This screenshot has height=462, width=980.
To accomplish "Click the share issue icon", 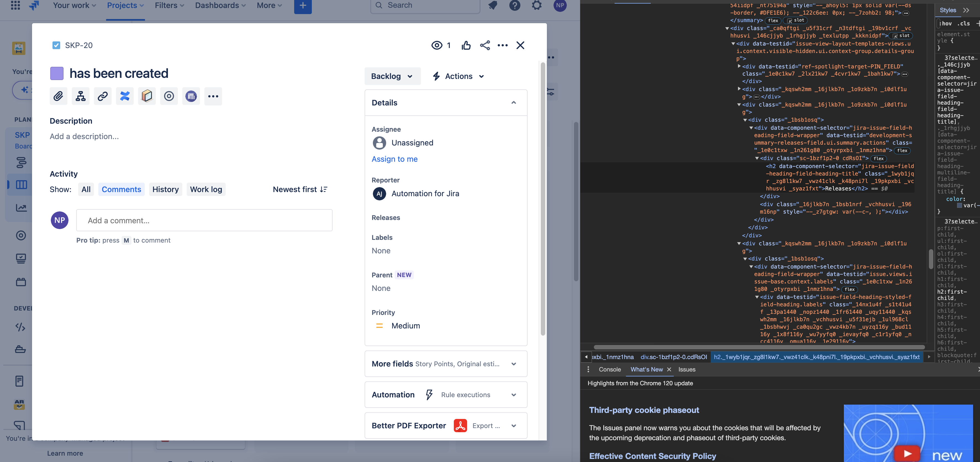I will (x=485, y=46).
